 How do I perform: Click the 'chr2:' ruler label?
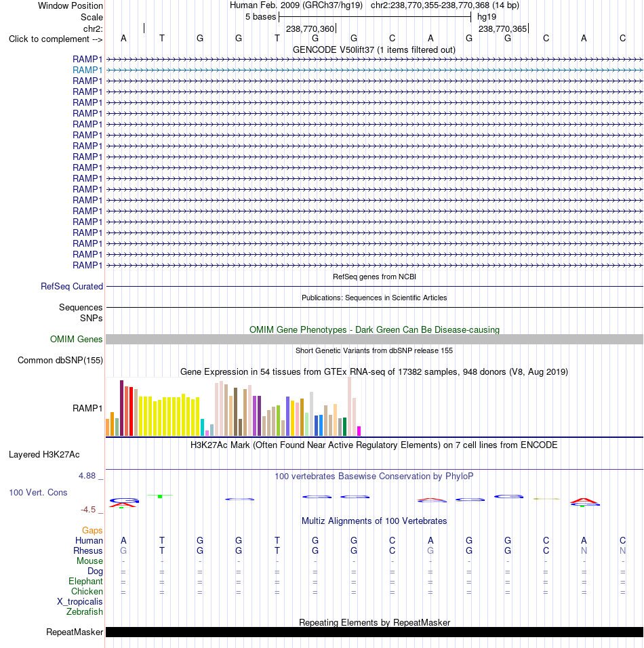(93, 29)
